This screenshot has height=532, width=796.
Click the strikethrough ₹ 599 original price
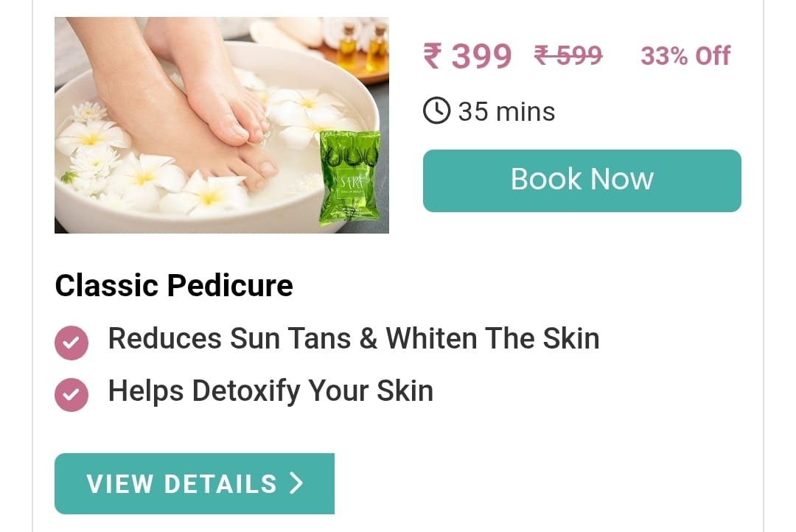point(568,55)
